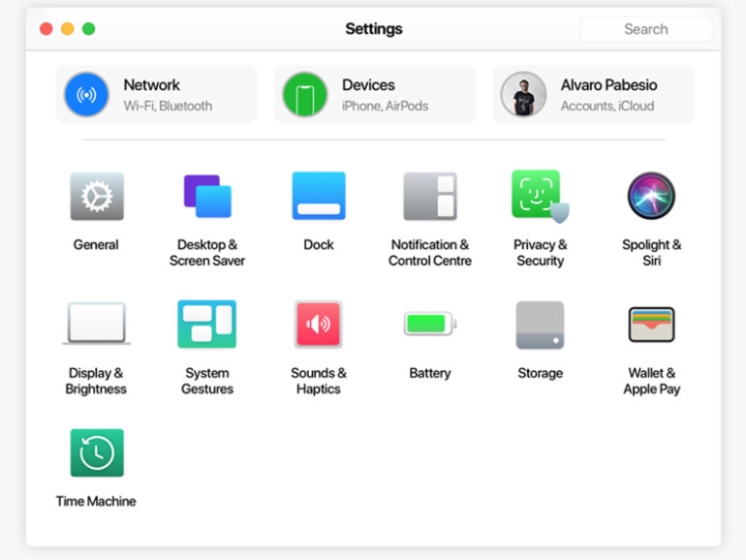
Task: Open Display & Brightness laptop icon
Action: point(97,323)
